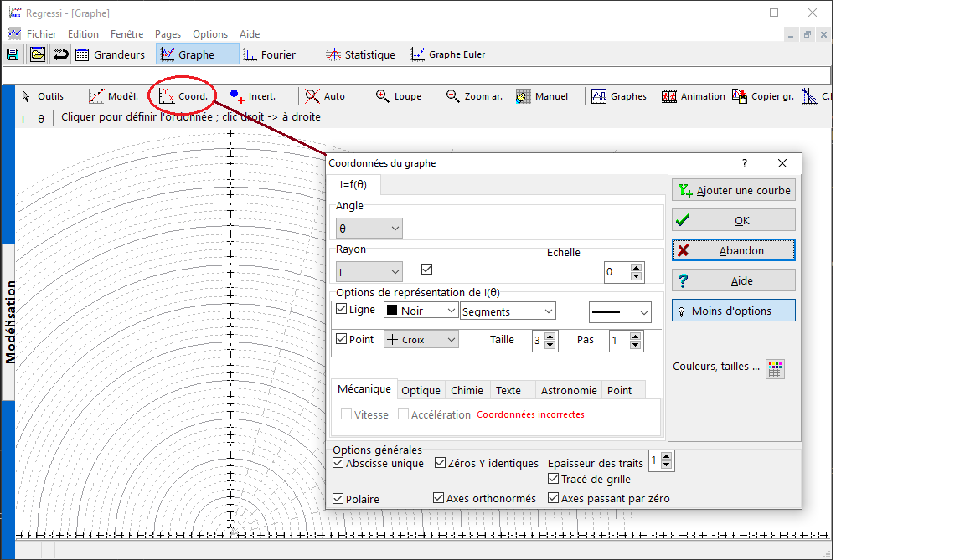
Task: Open the Graphes layout option
Action: point(618,96)
